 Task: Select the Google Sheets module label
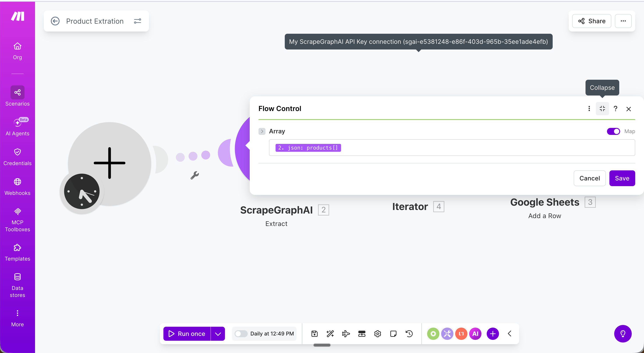click(x=545, y=202)
